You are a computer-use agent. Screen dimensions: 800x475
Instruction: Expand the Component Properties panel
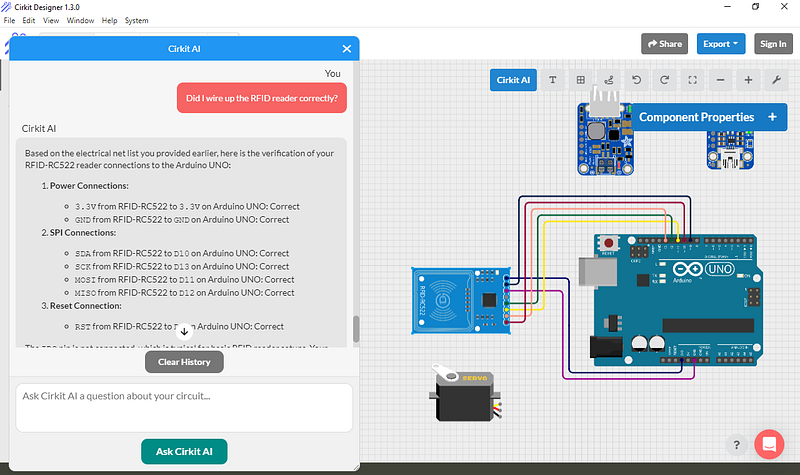772,117
